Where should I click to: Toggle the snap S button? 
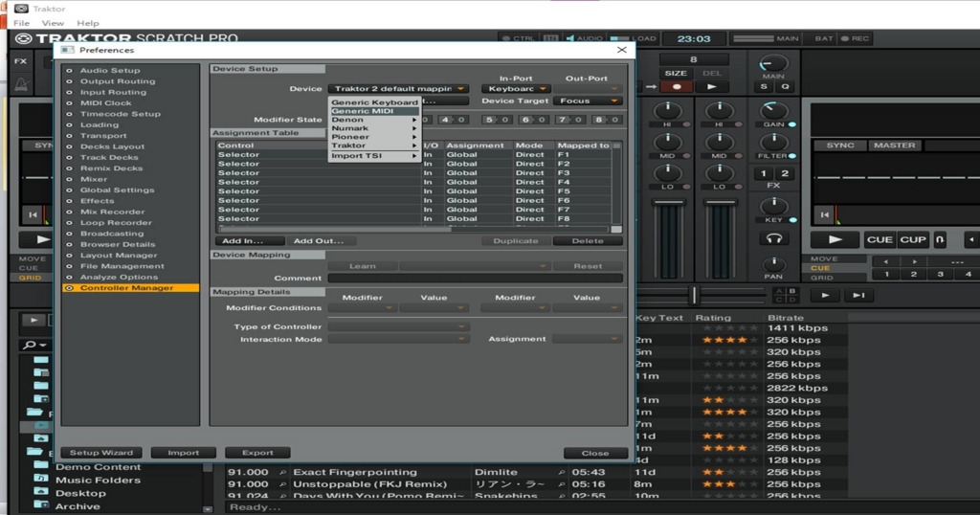(763, 87)
